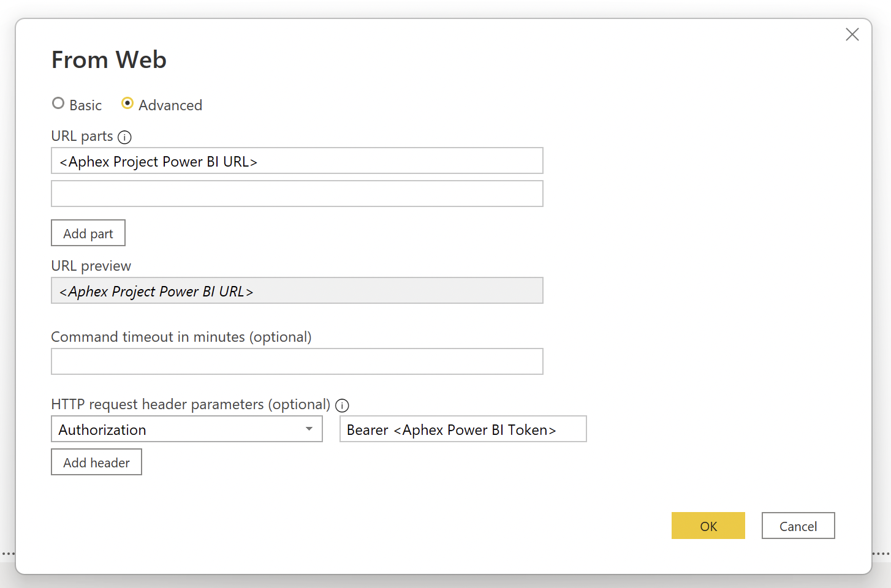Click the From Web dialog title
The width and height of the screenshot is (891, 588).
[x=109, y=60]
